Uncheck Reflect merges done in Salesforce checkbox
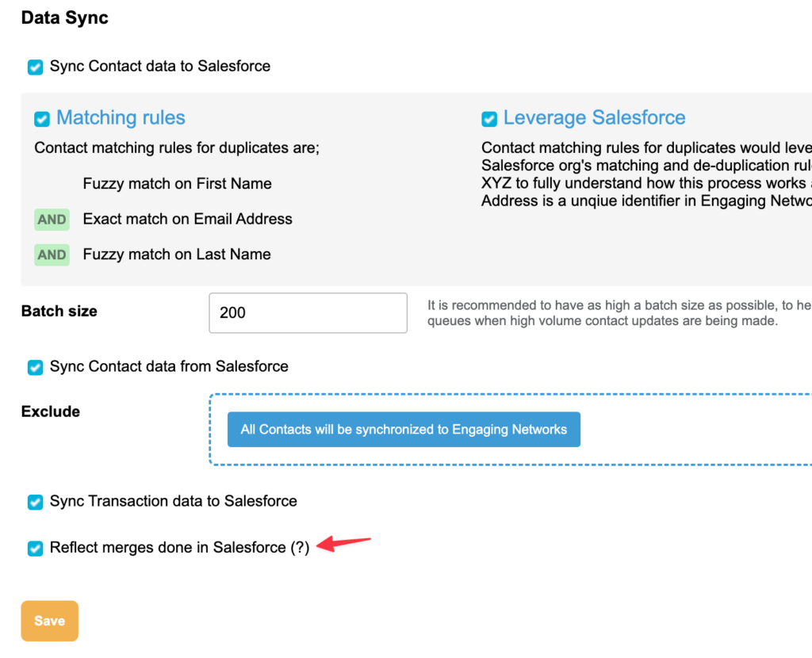812x658 pixels. tap(36, 549)
